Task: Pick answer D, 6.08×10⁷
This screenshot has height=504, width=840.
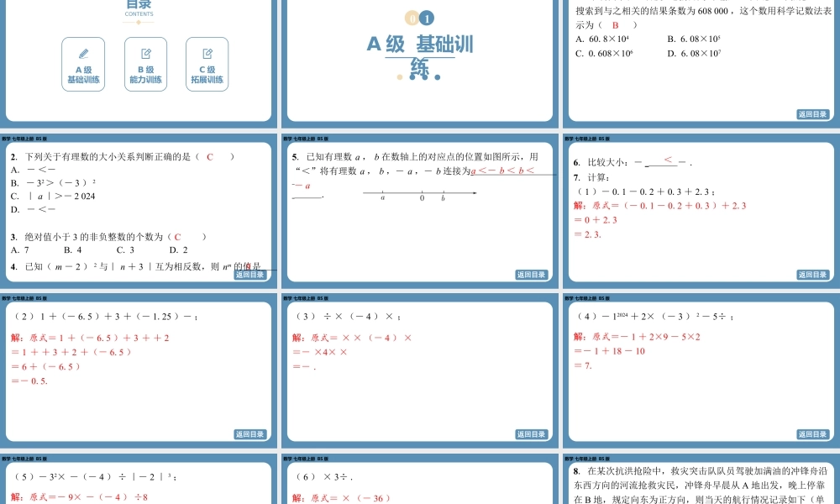Action: 695,52
